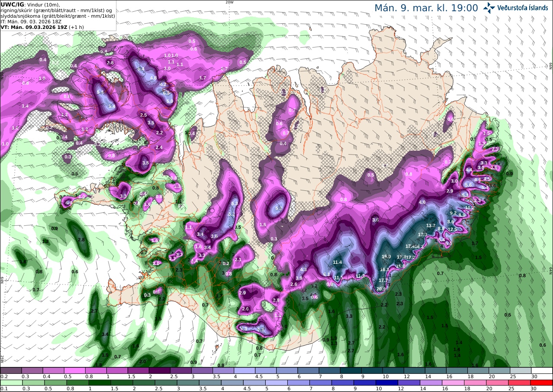Click the 10.2 precipitation value in east
The image size is (553, 392).
pos(470,208)
